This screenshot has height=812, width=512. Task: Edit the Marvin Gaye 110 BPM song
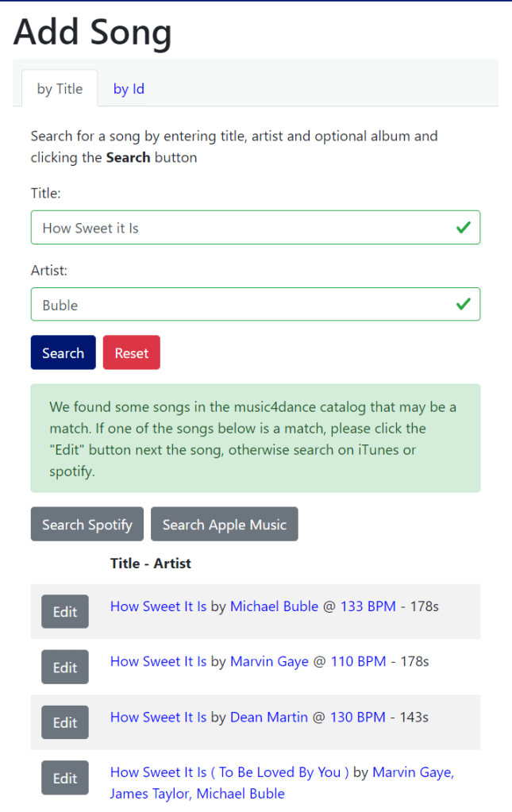tap(65, 668)
